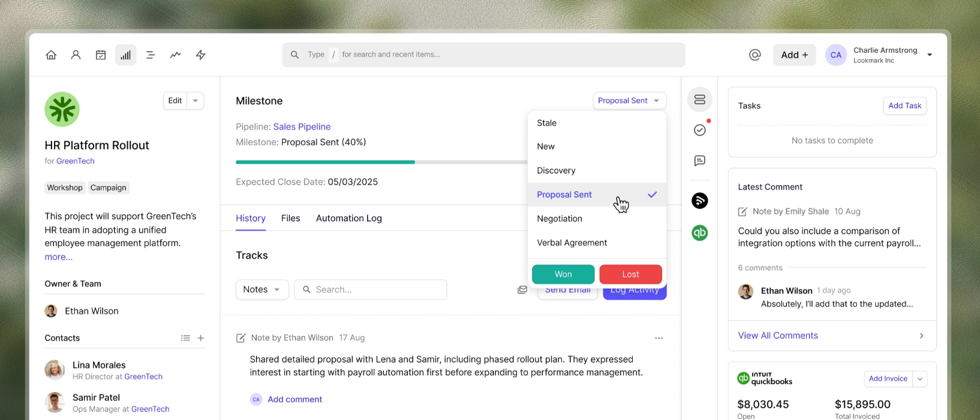Expand the Add Invoice dropdown arrow
This screenshot has width=980, height=420.
point(920,379)
